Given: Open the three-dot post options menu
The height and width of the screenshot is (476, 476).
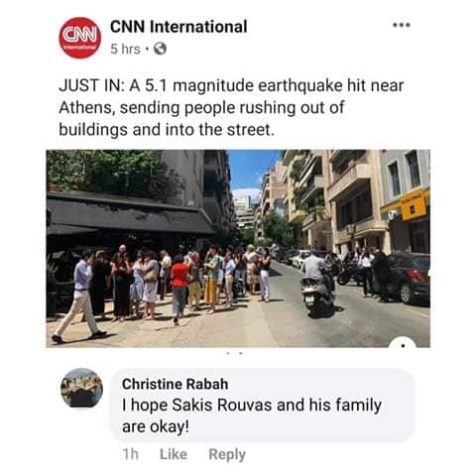Looking at the screenshot, I should (x=402, y=25).
